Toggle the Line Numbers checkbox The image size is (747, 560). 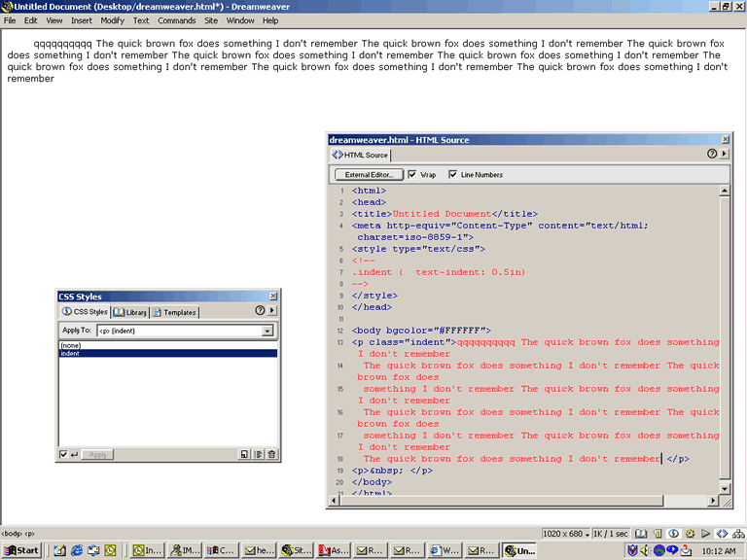click(452, 175)
